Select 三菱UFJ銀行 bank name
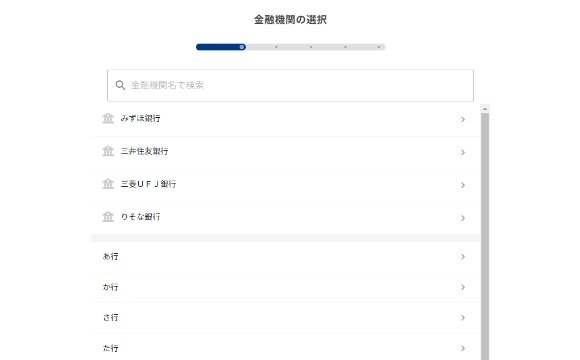 (x=148, y=184)
